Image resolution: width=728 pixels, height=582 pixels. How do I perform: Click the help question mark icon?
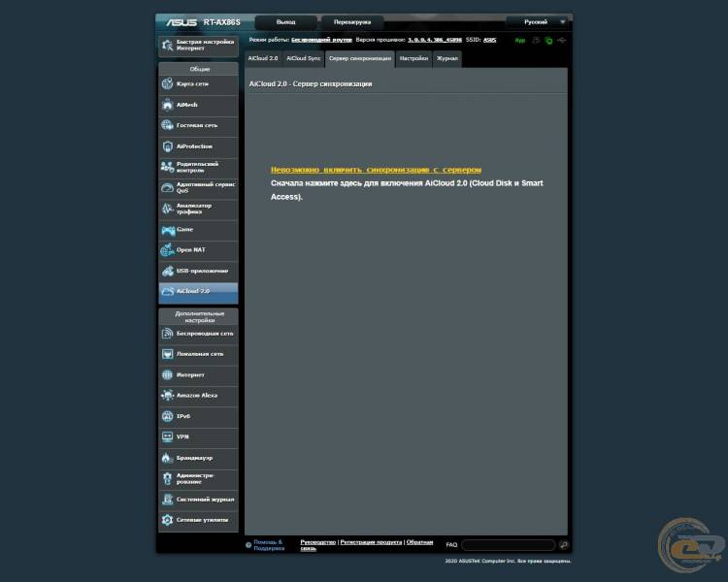[248, 545]
